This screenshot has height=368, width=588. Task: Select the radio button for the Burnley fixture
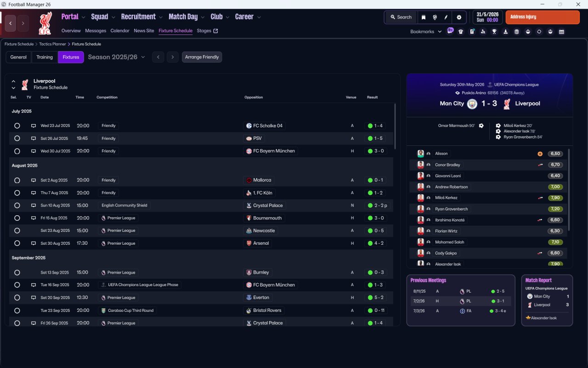(x=17, y=273)
